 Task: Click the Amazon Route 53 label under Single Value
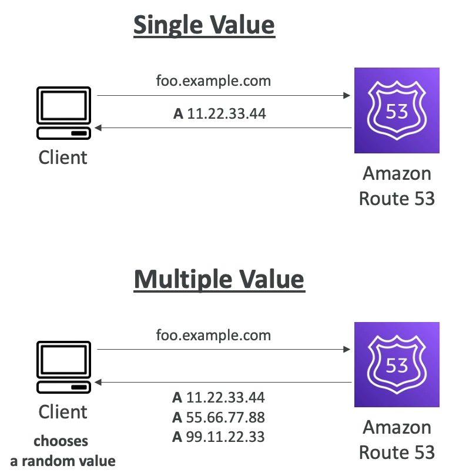tap(397, 186)
